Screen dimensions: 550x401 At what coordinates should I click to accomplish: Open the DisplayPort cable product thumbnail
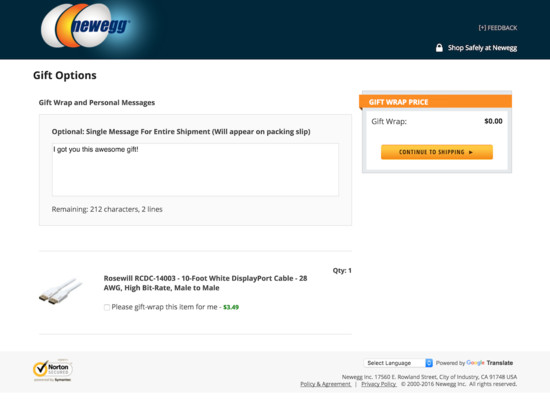60,291
